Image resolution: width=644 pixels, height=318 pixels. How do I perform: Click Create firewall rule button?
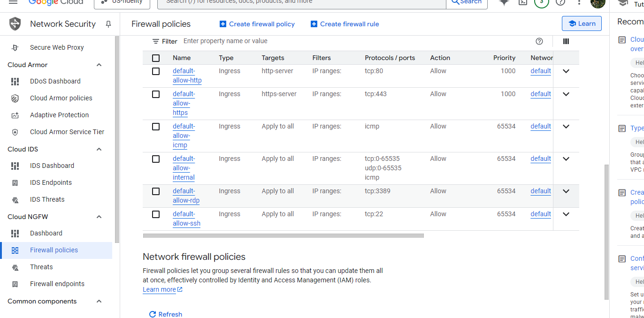(x=345, y=24)
